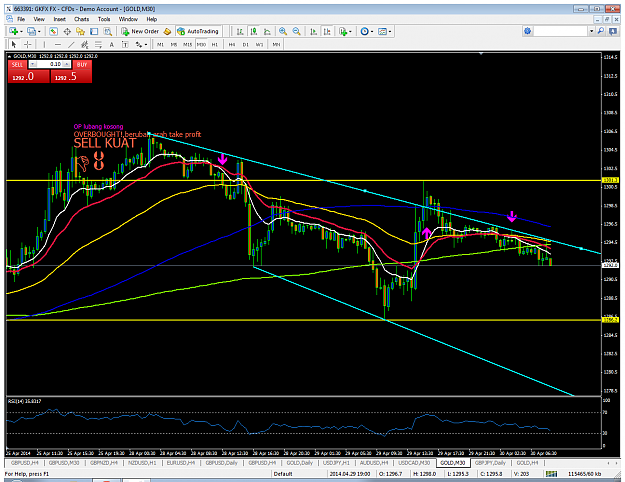
Task: Pick the horizontal line drawing tool
Action: (x=58, y=44)
